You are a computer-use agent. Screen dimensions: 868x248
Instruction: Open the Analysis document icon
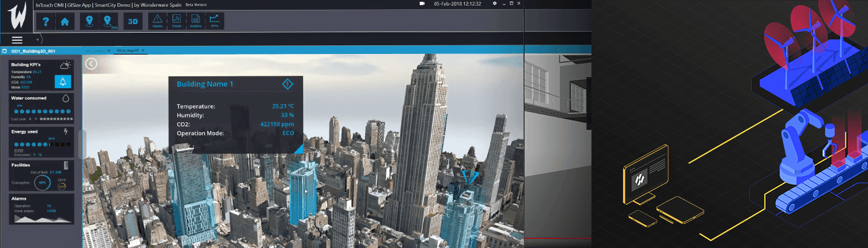click(x=195, y=21)
